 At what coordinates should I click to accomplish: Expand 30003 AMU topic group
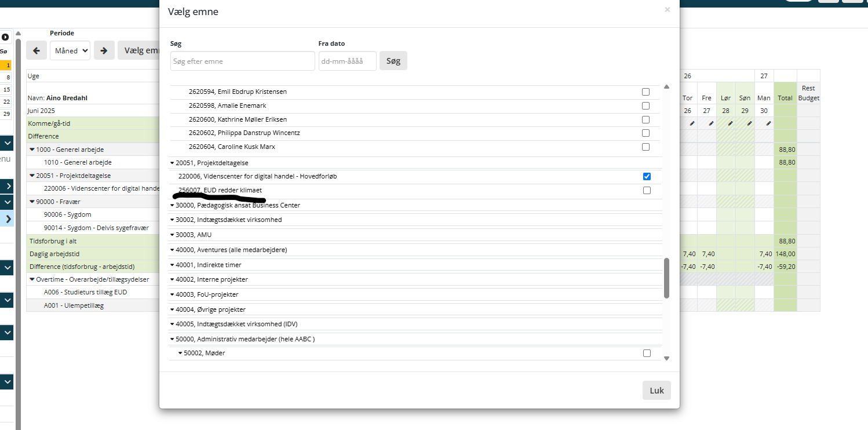click(172, 235)
